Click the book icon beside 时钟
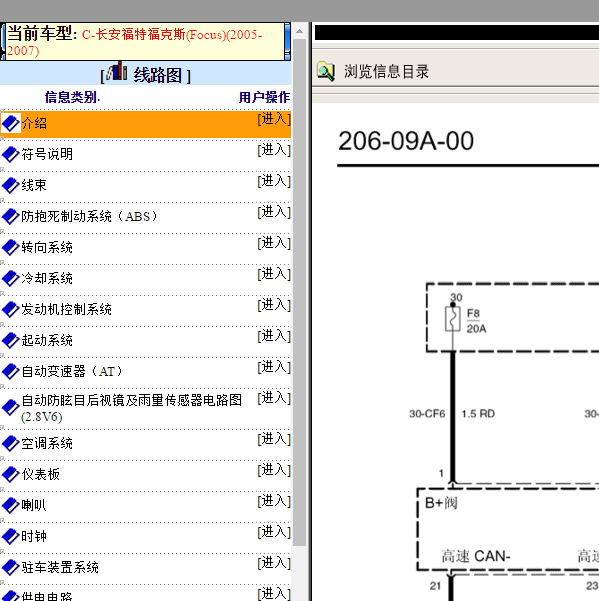 coord(11,536)
